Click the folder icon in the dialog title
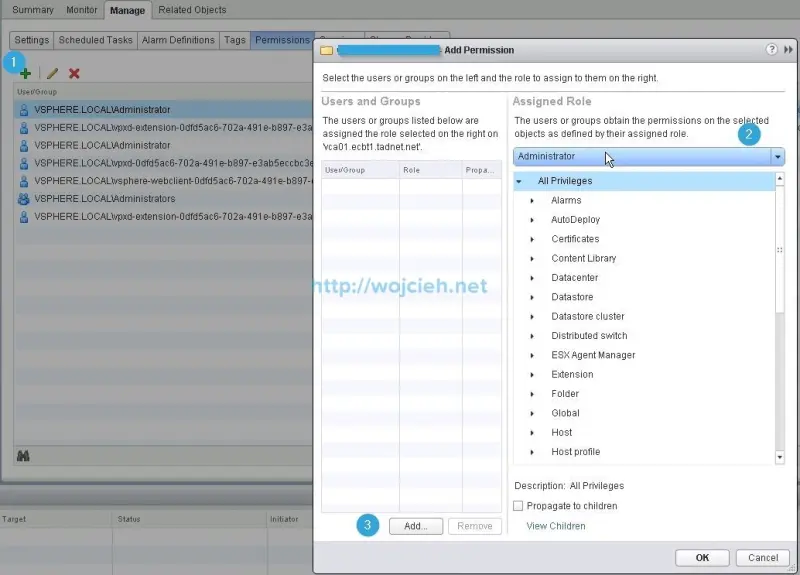 coord(327,50)
